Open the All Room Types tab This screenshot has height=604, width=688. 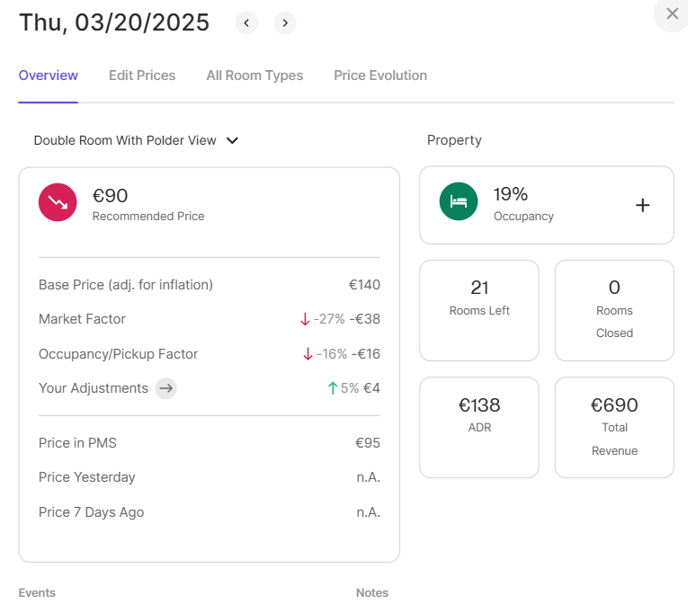click(254, 76)
